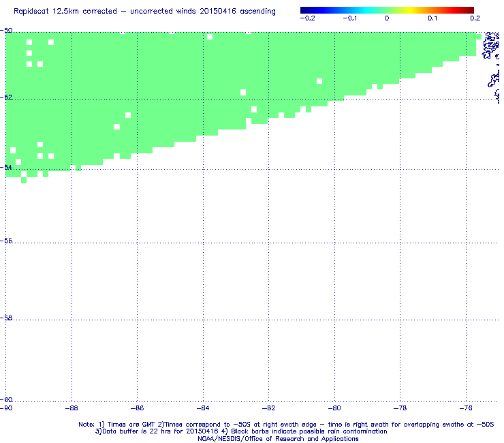Click the plot title text 'Rapidscat 12.5km corrected'
504x443 pixels.
(x=65, y=12)
